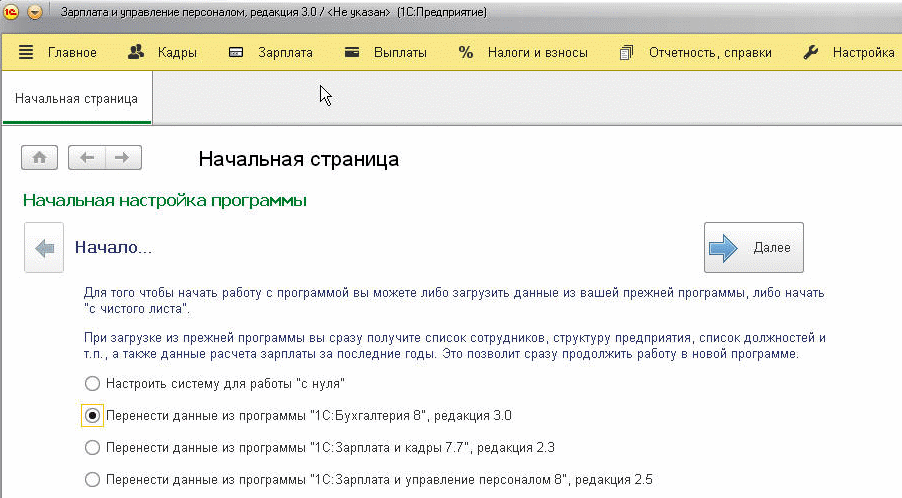Open the Налоги и взносы section

[x=538, y=53]
